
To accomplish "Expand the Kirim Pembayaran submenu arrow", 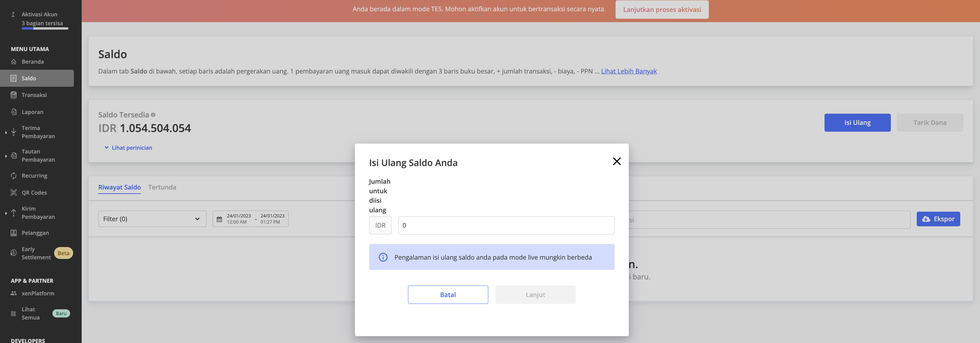I will click(6, 213).
